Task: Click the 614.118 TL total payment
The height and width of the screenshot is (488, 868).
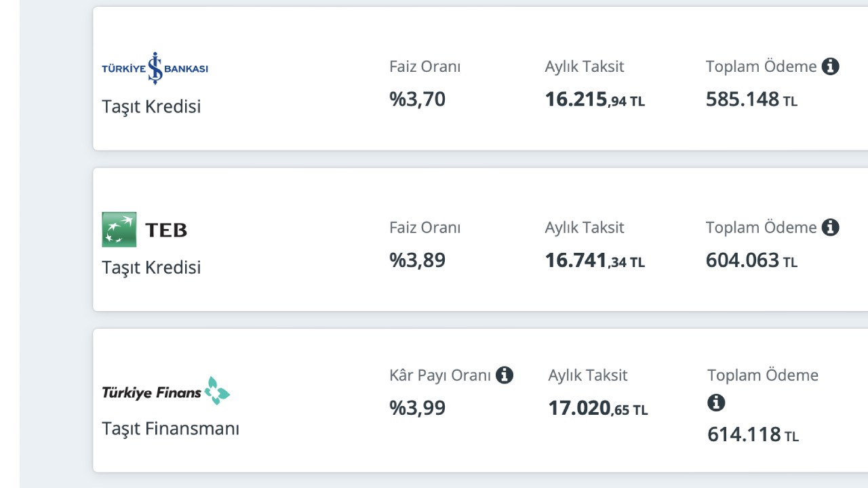Action: pyautogui.click(x=753, y=434)
